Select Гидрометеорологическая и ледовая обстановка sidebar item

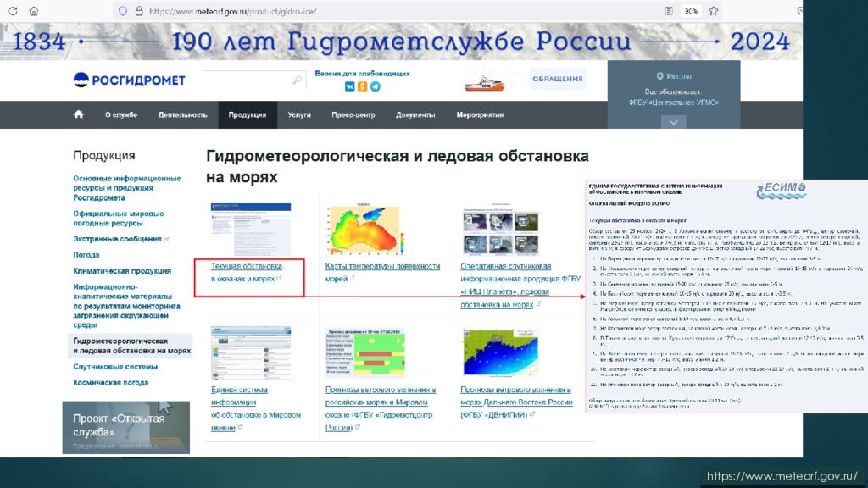click(131, 346)
